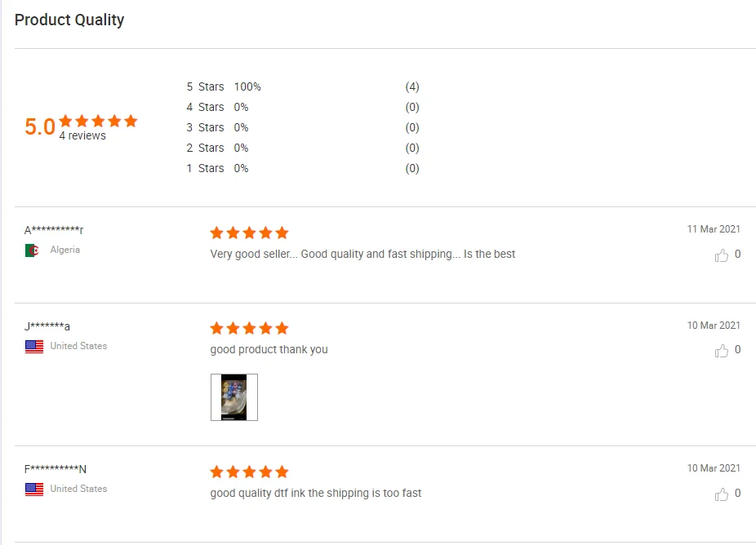
Task: Click the United States flag beside J*******a
Action: (x=33, y=346)
